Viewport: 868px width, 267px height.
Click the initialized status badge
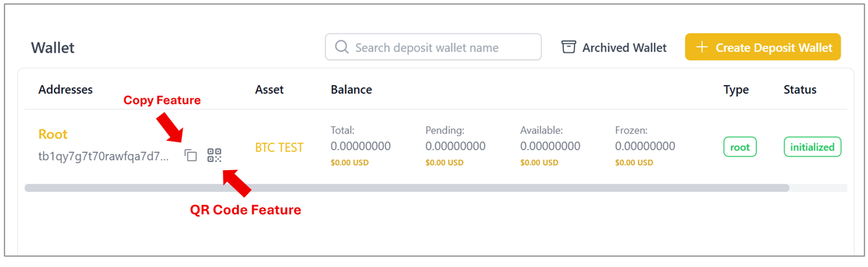[x=813, y=147]
